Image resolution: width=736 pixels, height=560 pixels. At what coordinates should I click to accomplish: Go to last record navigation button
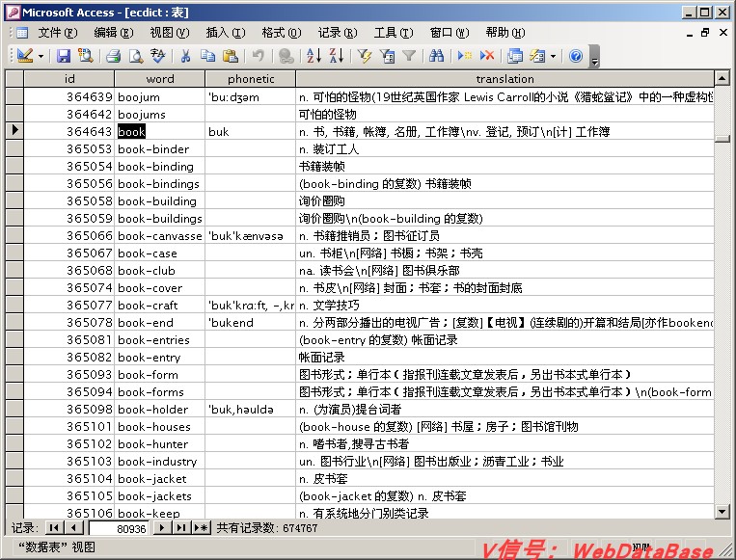tap(181, 527)
